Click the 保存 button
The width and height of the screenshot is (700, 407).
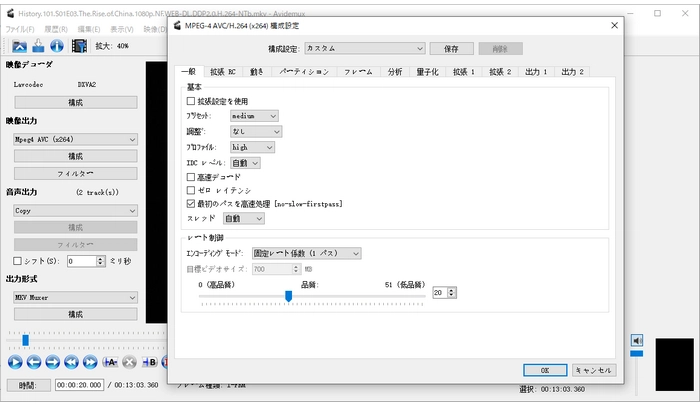point(451,48)
